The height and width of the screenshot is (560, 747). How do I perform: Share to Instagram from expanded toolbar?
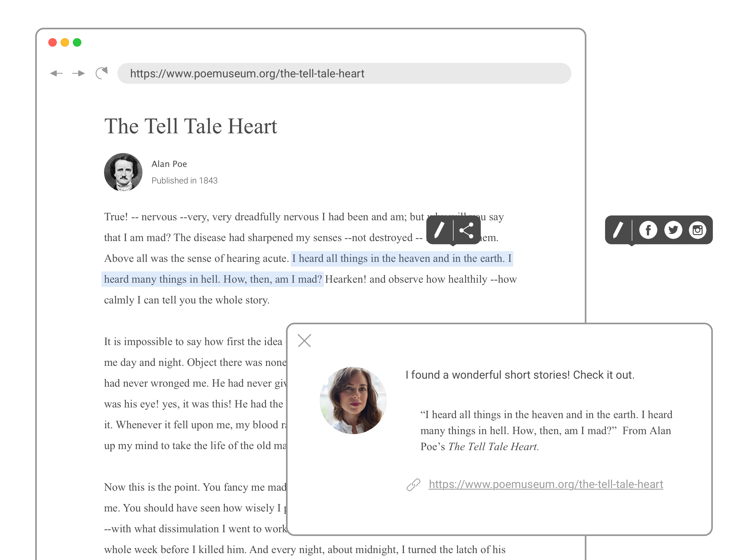tap(698, 230)
